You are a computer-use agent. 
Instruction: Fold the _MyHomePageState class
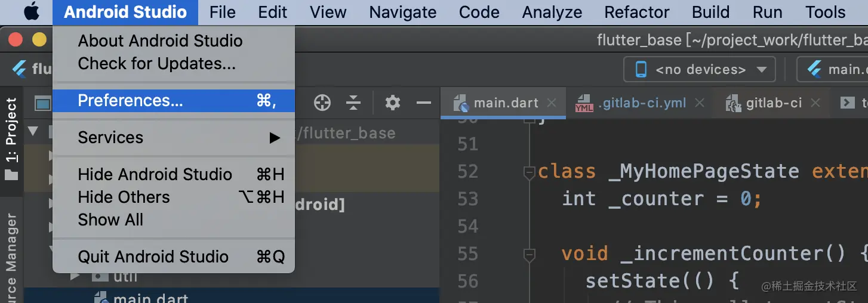pyautogui.click(x=529, y=173)
